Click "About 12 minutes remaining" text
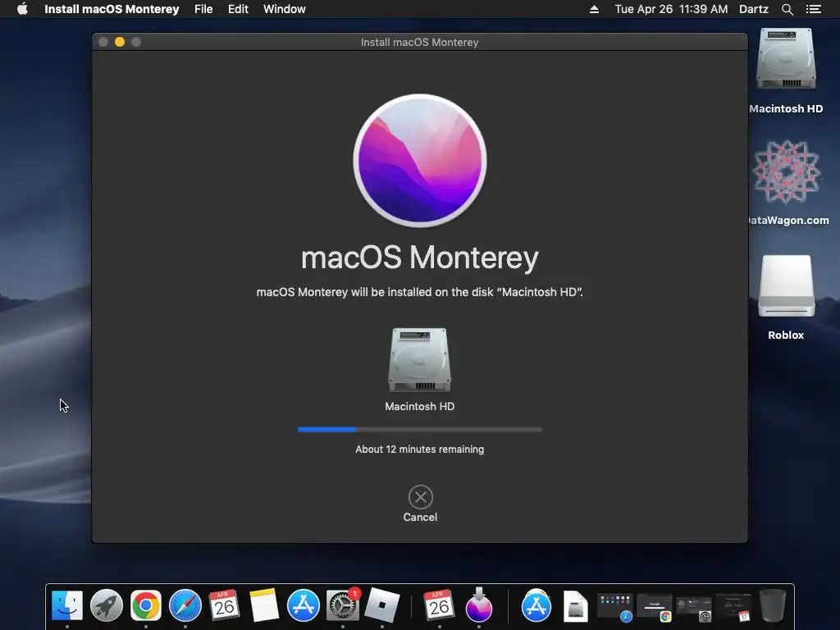840x630 pixels. tap(419, 450)
